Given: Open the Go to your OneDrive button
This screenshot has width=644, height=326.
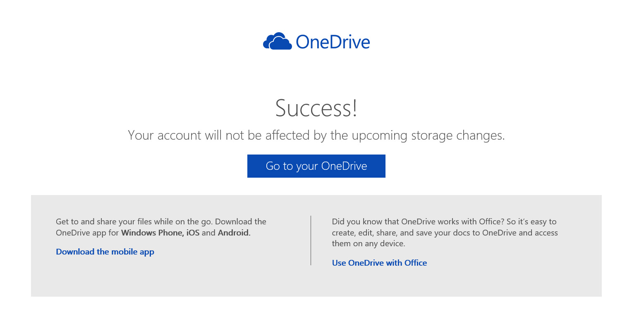Looking at the screenshot, I should [316, 166].
